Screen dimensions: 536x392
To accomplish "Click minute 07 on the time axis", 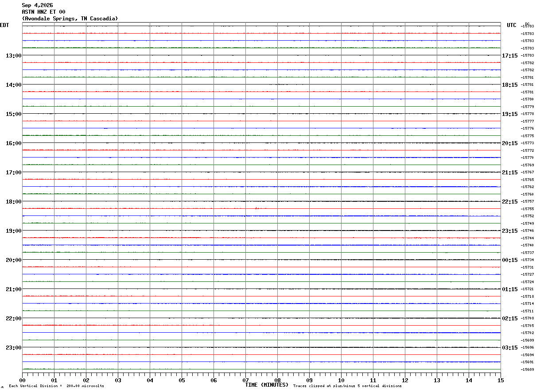I will [x=245, y=380].
